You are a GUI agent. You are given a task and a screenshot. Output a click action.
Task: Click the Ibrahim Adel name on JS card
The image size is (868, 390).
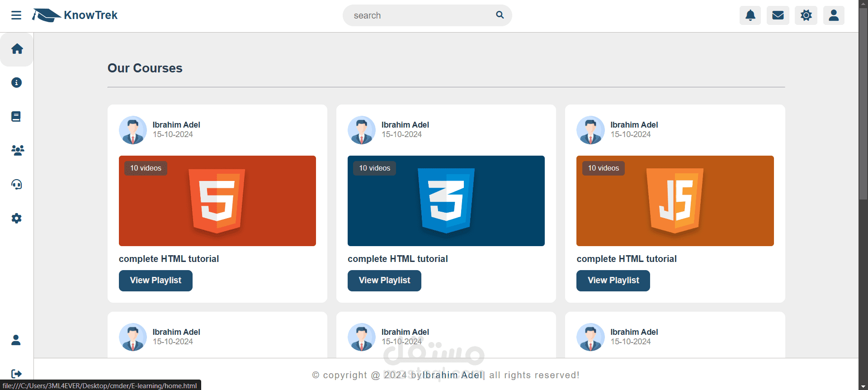[634, 125]
